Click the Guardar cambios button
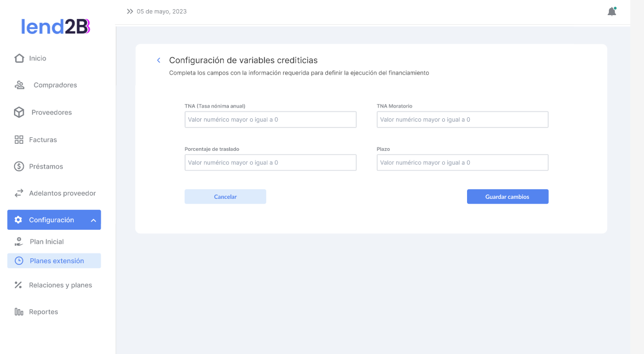This screenshot has height=354, width=644. pos(507,197)
